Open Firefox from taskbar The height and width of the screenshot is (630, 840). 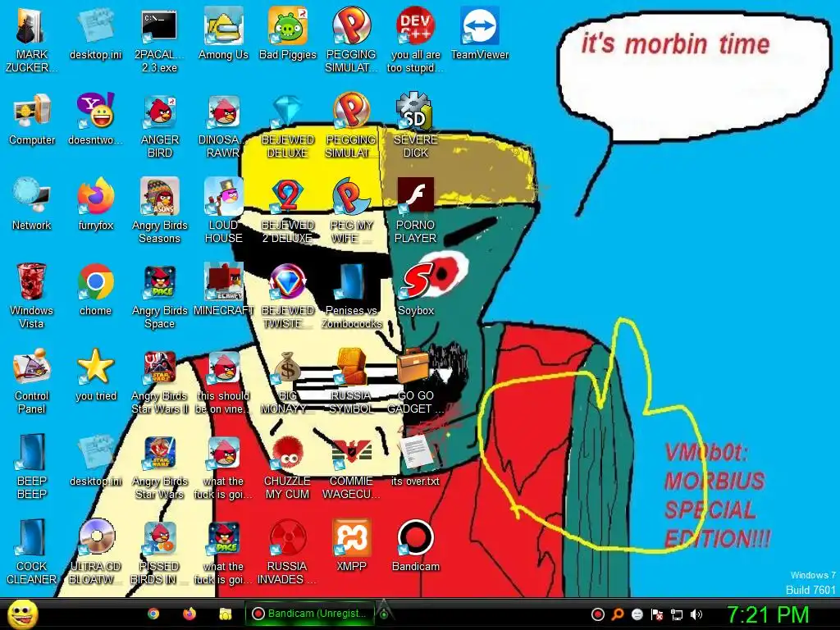[x=189, y=614]
